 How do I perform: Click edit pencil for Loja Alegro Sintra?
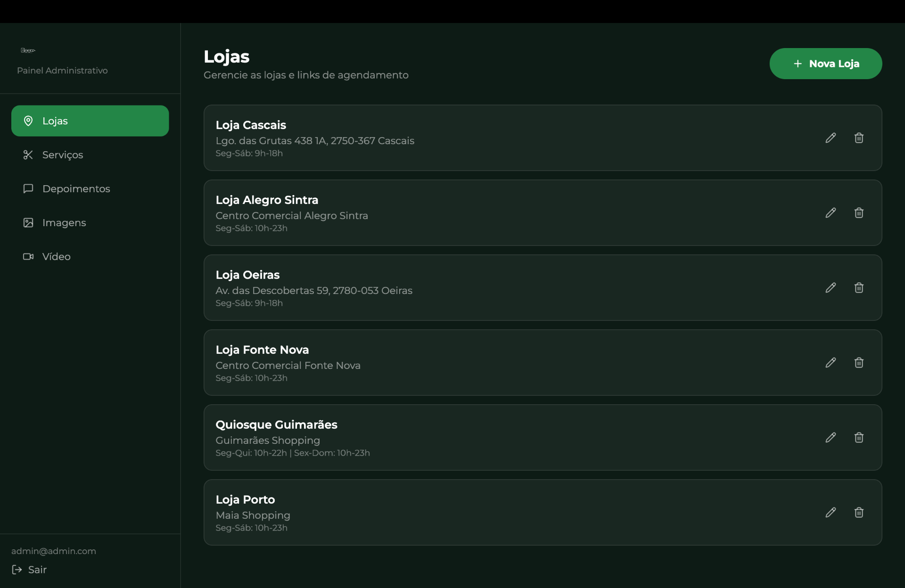pos(831,212)
